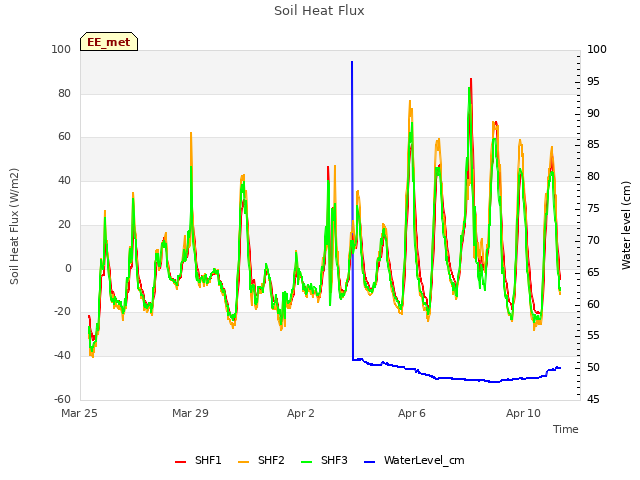Image resolution: width=640 pixels, height=480 pixels.
Task: Click the Time axis label
Action: tap(566, 429)
